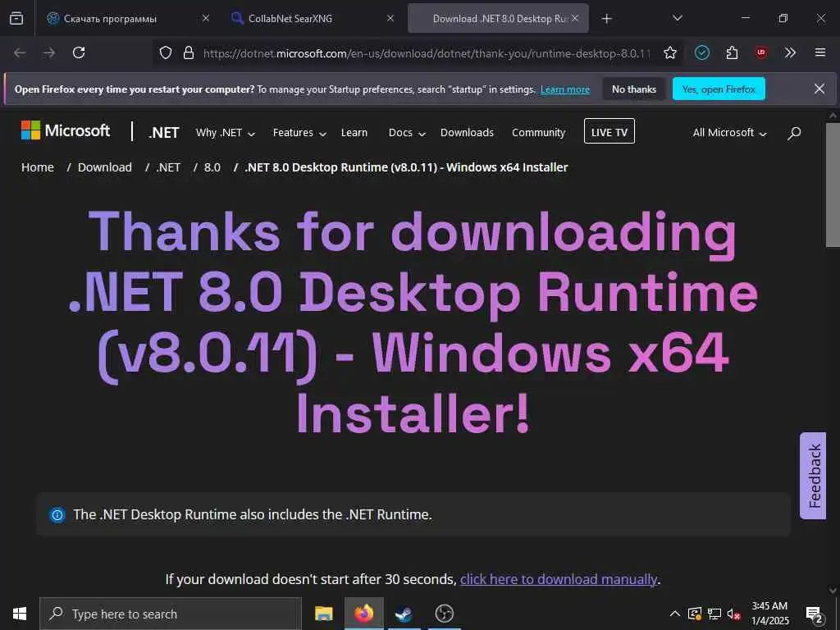
Task: Open the Community nav item
Action: (x=538, y=133)
